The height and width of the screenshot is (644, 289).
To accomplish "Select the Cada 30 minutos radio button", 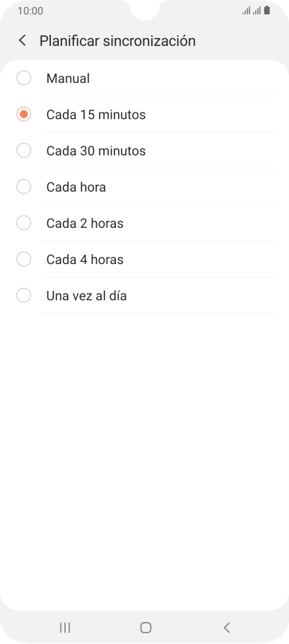I will (24, 151).
